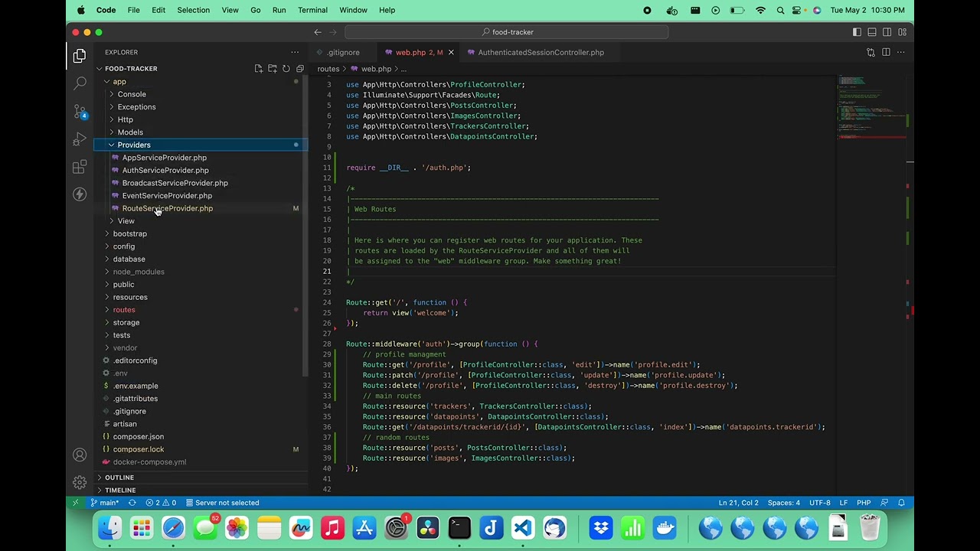Customize layout from title bar icon
Screen dimensions: 980x551
(903, 32)
